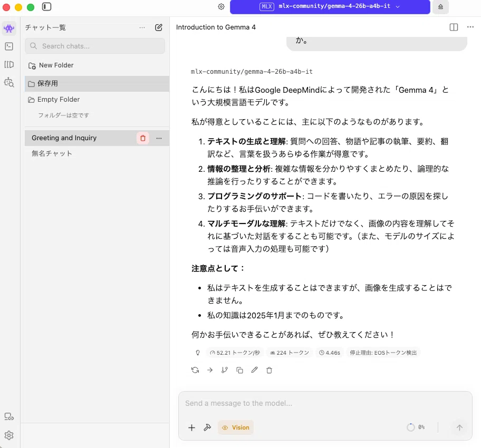Open the My Models library icon in sidebar
Screen dimensions: 481x448
pyautogui.click(x=9, y=64)
